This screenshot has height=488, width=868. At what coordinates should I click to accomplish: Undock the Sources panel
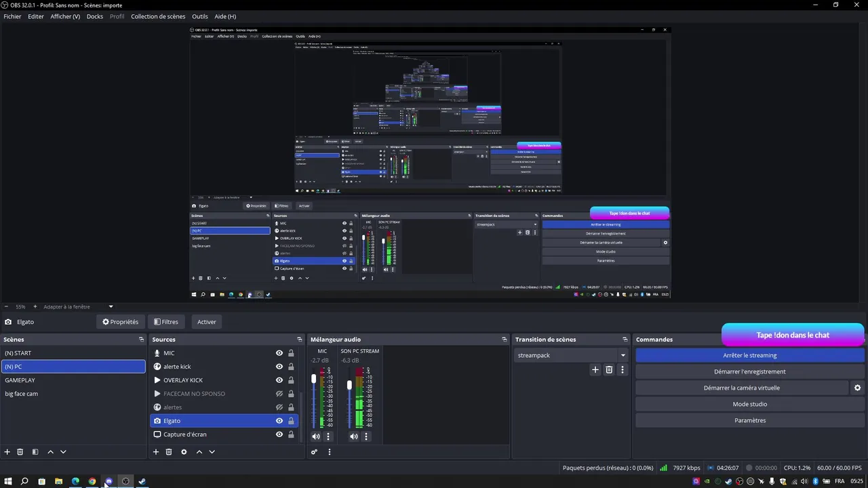300,340
